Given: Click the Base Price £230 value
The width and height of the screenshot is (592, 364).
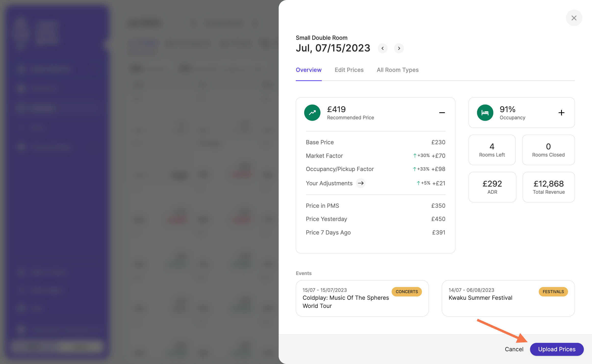Looking at the screenshot, I should (x=438, y=142).
